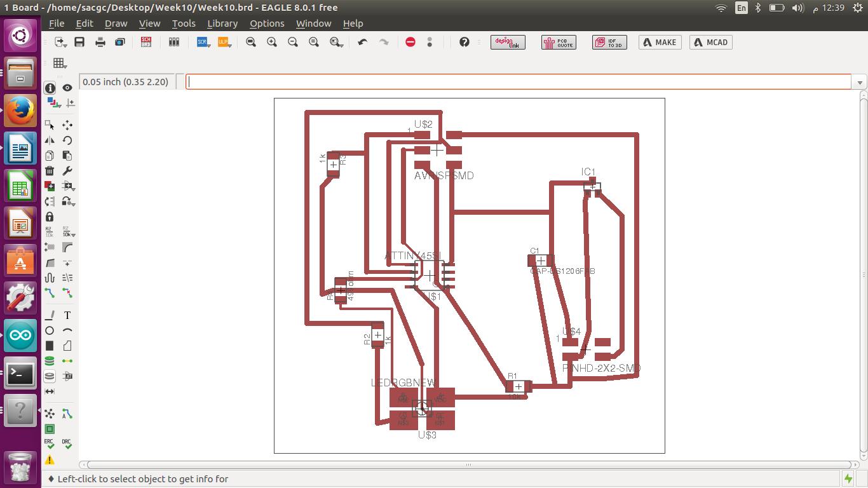Open the SCR script dropdown
Screen dimensions: 868x488
tap(203, 42)
